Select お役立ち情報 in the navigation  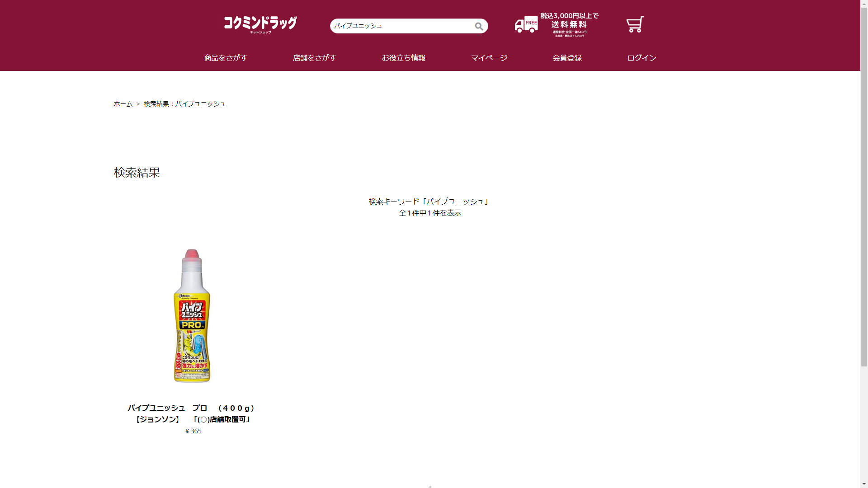(404, 58)
